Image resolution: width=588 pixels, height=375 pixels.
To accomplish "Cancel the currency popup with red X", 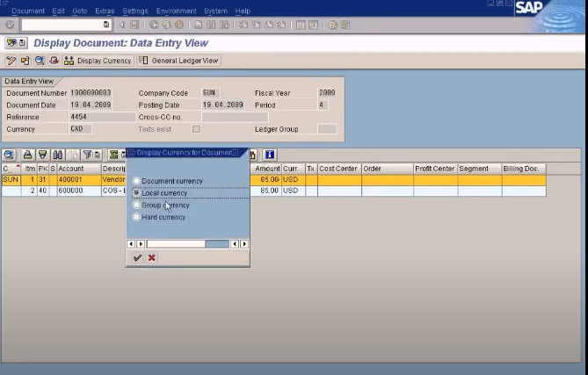I will 151,257.
